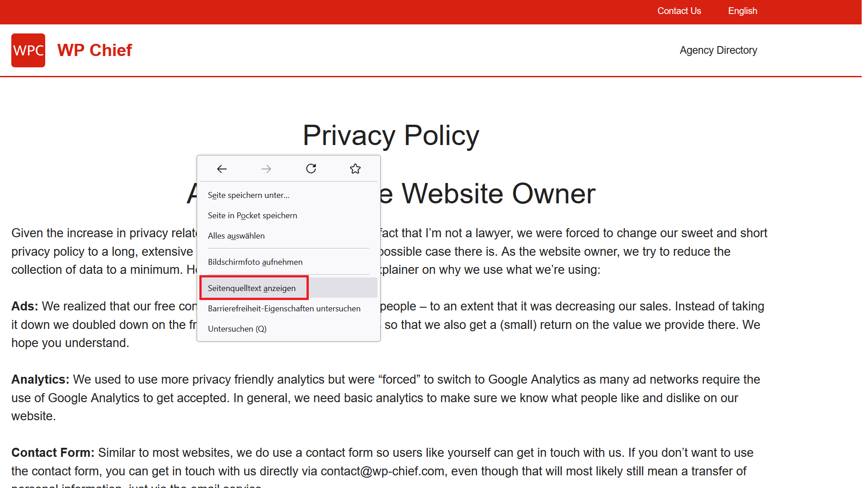Go to Agency Directory page
The image size is (868, 488).
click(x=718, y=50)
